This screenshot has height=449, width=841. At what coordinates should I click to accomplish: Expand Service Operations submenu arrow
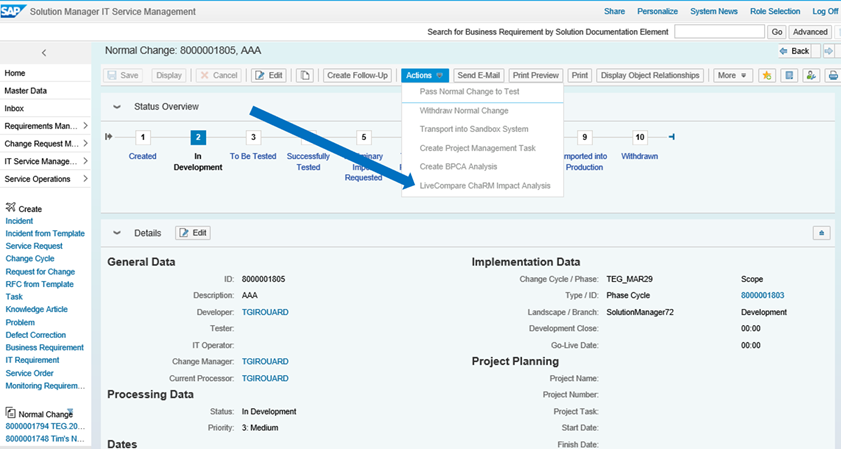(85, 179)
